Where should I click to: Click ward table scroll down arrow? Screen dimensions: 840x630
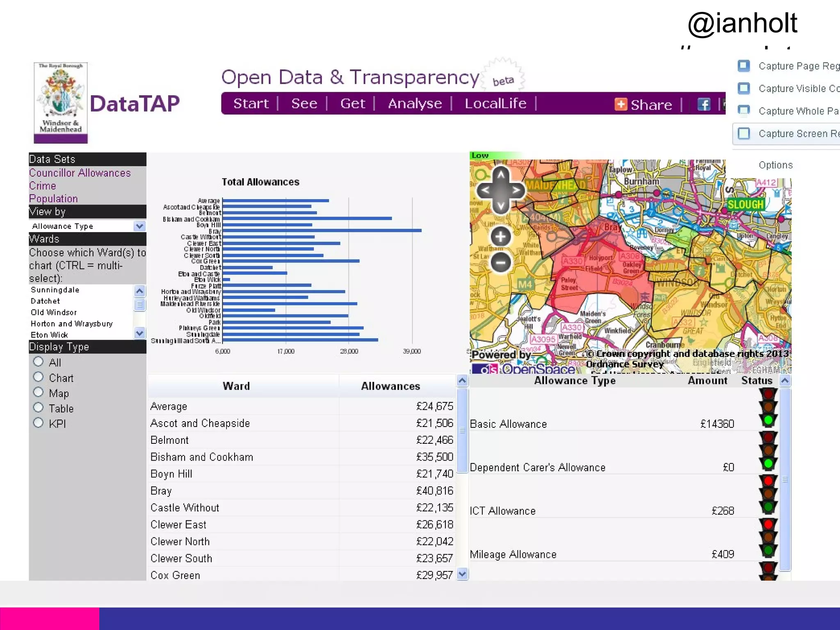(x=462, y=574)
